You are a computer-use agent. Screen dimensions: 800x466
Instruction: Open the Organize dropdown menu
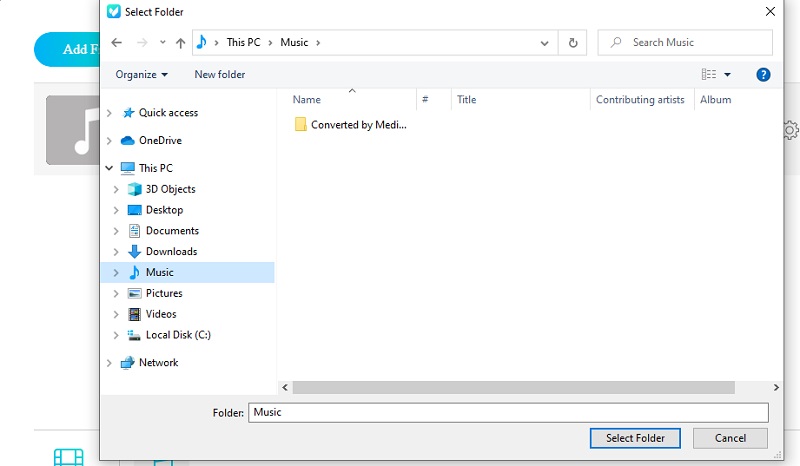point(141,74)
